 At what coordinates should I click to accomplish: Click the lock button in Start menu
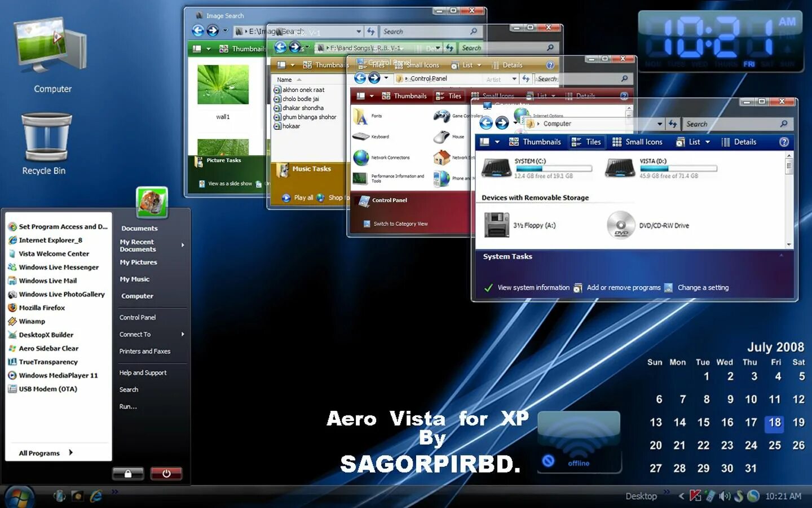click(128, 474)
